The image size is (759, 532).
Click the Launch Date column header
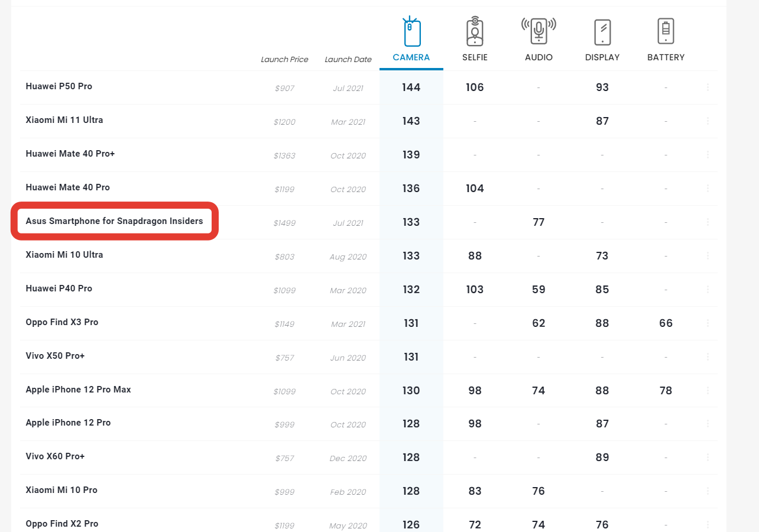[x=348, y=60]
